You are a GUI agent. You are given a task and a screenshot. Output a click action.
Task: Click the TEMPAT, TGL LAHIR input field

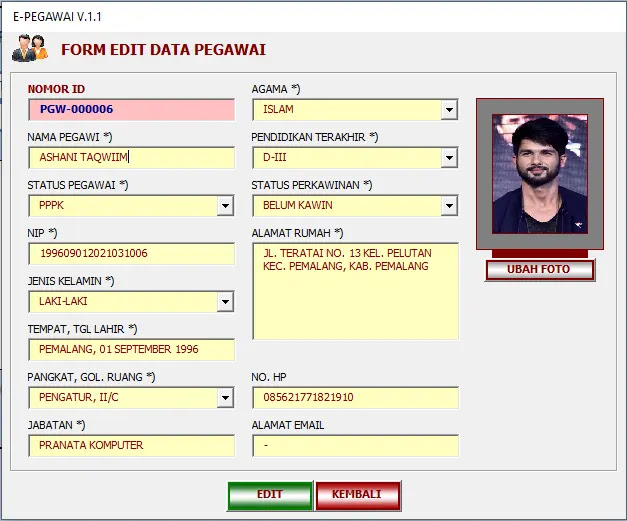(x=132, y=349)
